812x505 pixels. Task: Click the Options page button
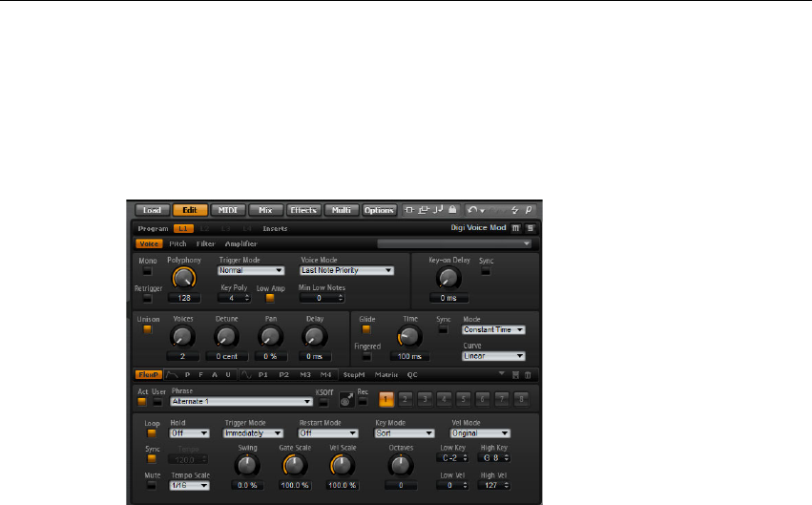pyautogui.click(x=379, y=210)
